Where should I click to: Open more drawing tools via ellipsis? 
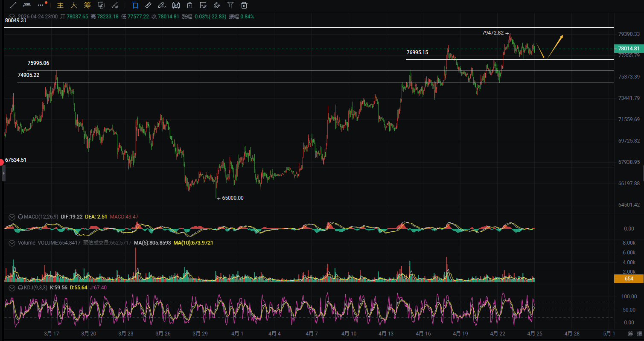pyautogui.click(x=41, y=6)
